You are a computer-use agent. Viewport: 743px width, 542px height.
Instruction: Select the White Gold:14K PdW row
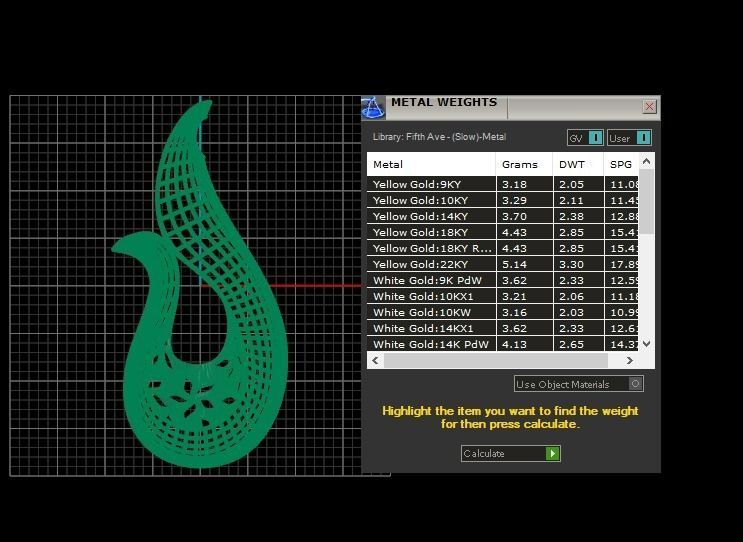(x=503, y=344)
